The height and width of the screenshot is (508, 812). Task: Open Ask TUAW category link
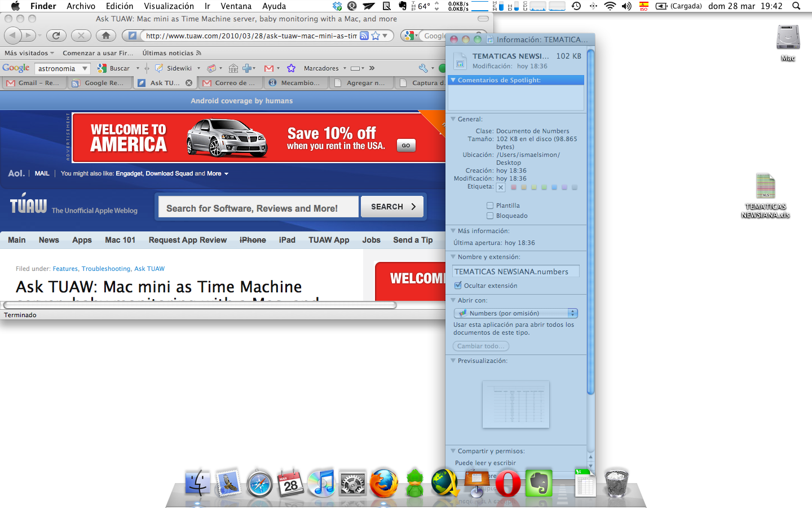[149, 269]
